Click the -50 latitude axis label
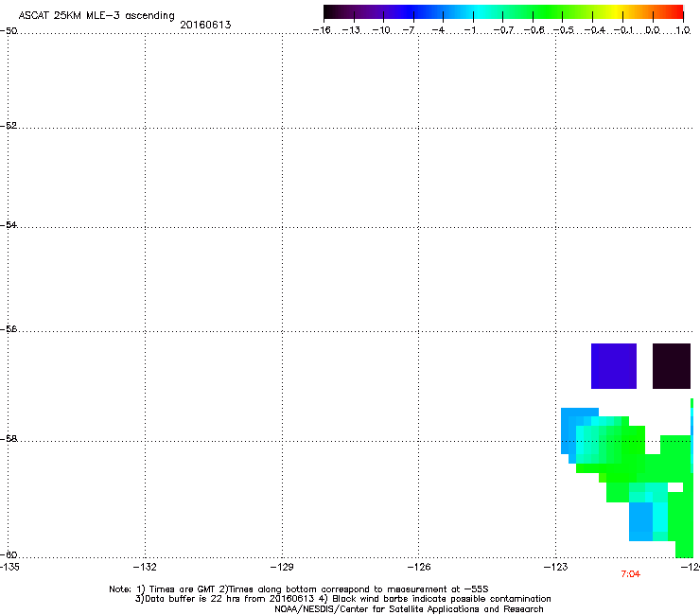 point(9,30)
